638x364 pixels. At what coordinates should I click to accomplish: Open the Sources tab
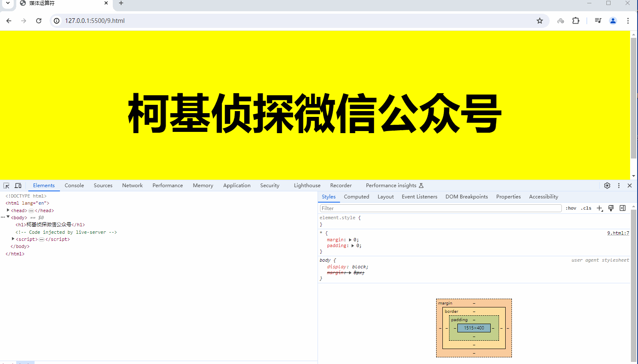103,186
